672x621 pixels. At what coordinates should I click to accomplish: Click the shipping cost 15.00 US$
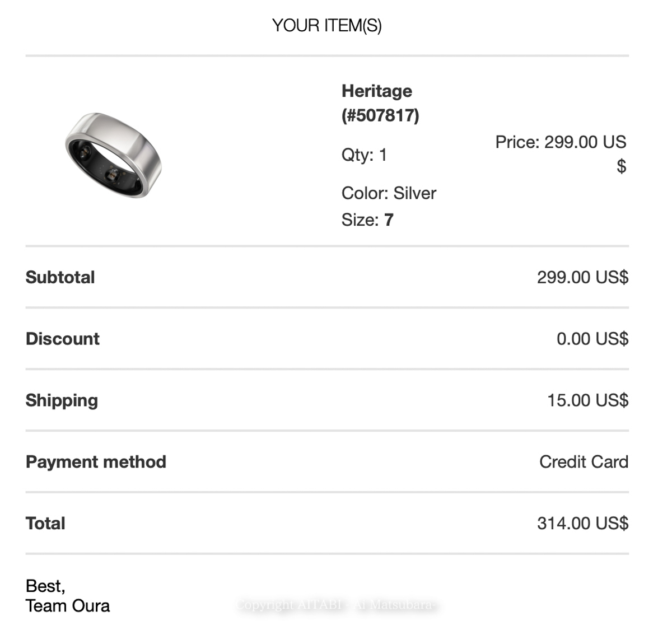[587, 400]
